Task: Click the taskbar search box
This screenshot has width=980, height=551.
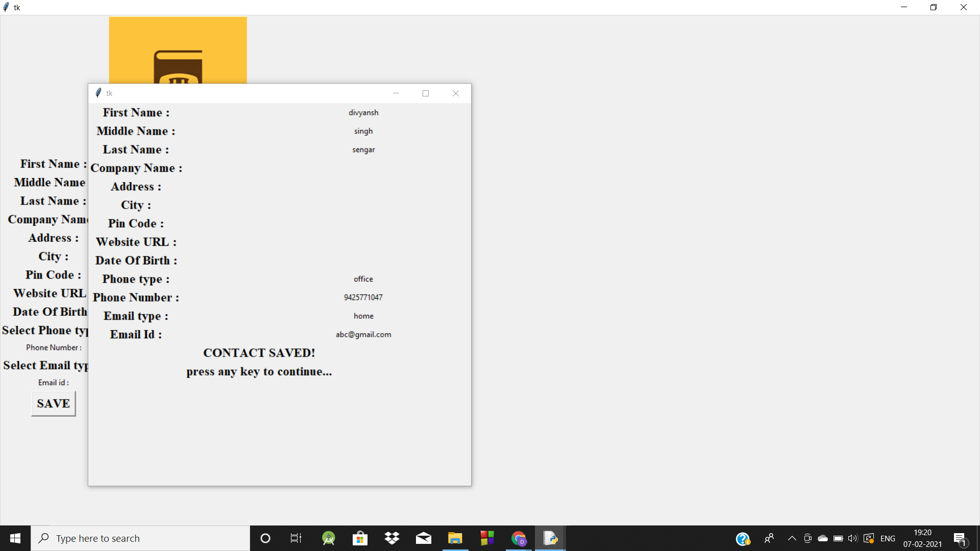Action: click(x=140, y=538)
